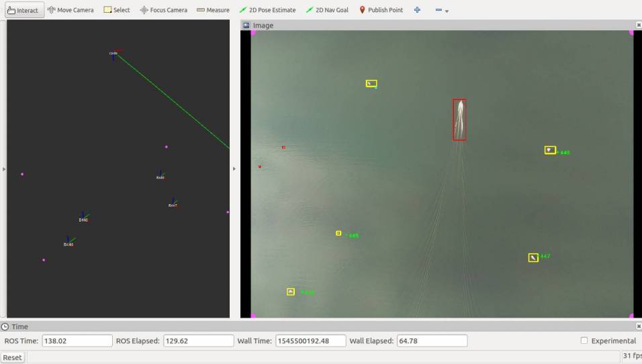The height and width of the screenshot is (364, 642).
Task: Enable the Focus Camera tool
Action: coord(163,10)
